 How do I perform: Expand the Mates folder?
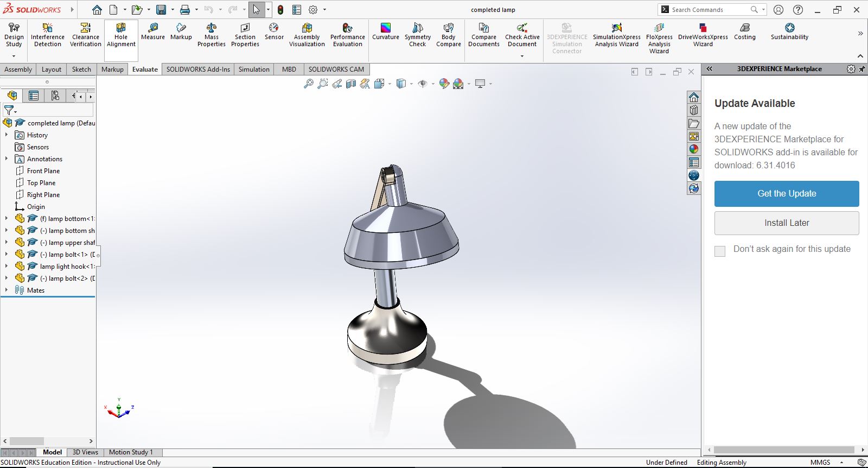pyautogui.click(x=7, y=290)
